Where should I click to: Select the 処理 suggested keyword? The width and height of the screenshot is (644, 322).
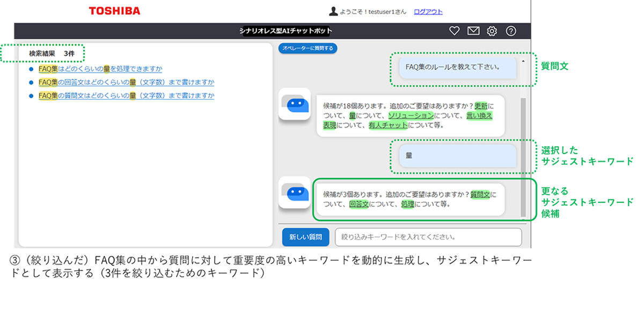point(408,204)
